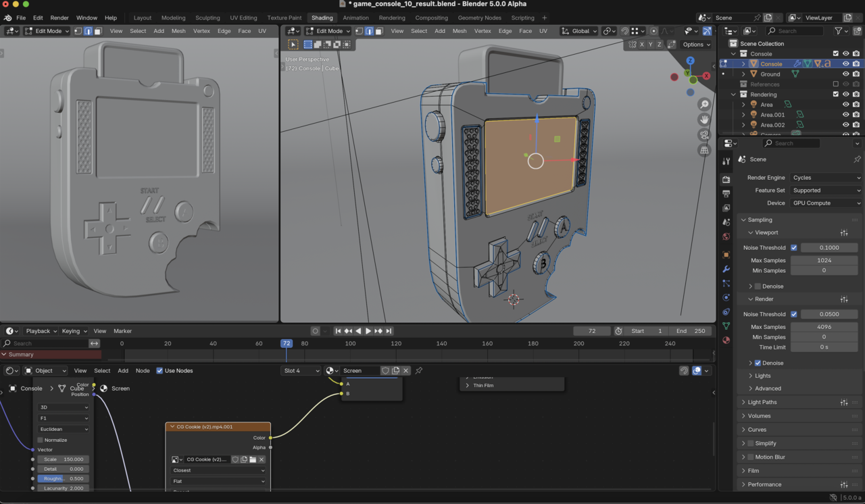This screenshot has width=865, height=504.
Task: Toggle Viewport Noise Threshold checkbox
Action: [x=794, y=248]
